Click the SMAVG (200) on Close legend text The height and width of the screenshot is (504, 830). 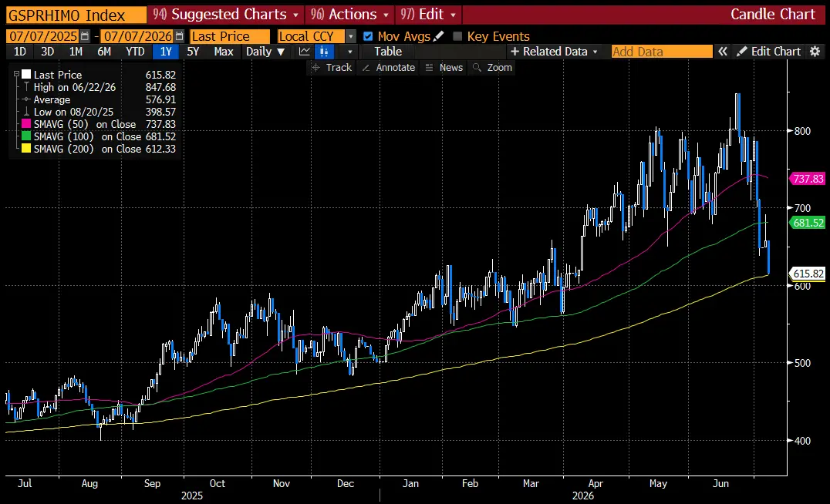87,149
